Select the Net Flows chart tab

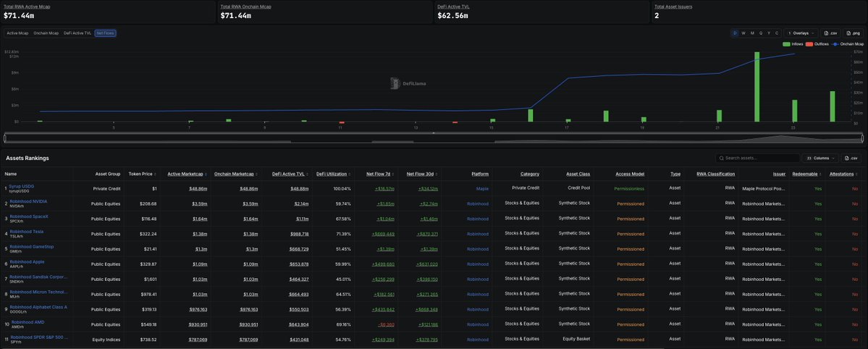tap(105, 33)
